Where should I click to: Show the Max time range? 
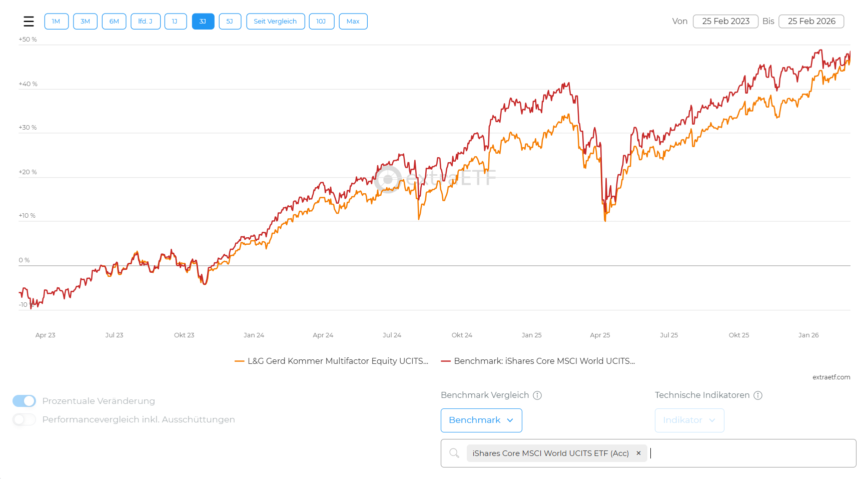353,22
